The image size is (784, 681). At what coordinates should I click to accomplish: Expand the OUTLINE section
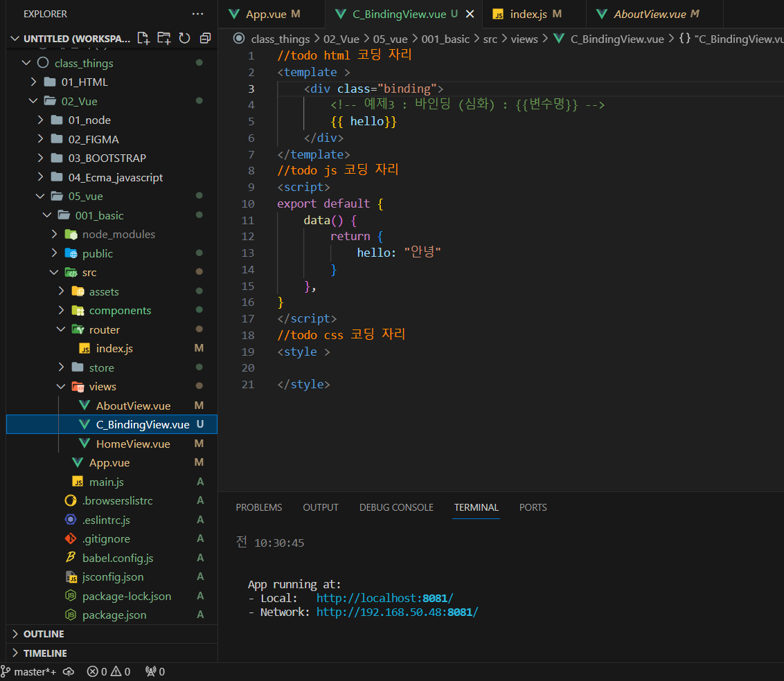tap(44, 634)
